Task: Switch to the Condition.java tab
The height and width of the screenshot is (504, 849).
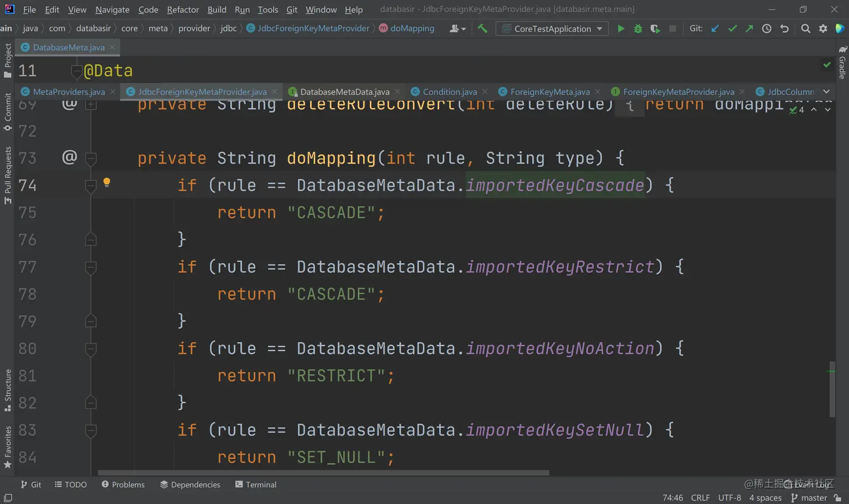Action: coord(449,91)
